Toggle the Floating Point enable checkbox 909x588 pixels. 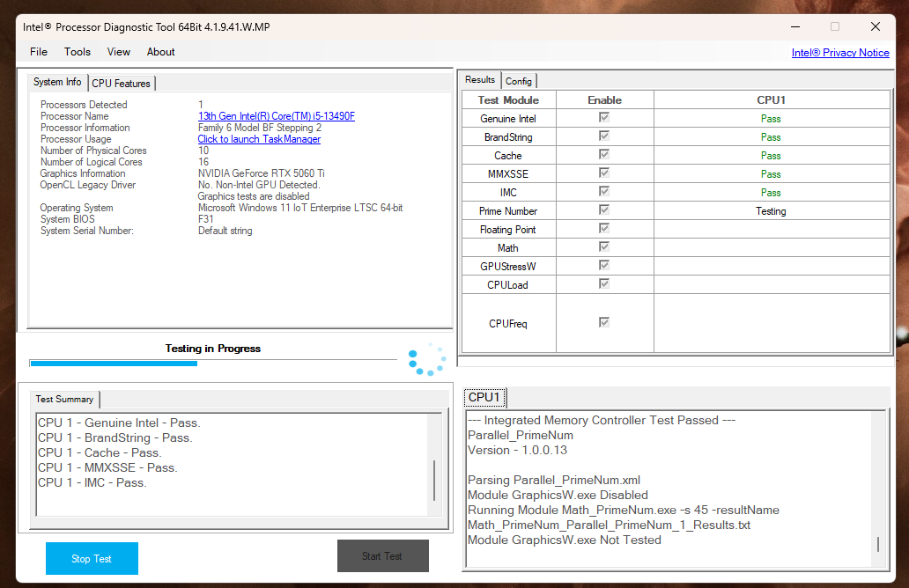pyautogui.click(x=604, y=229)
